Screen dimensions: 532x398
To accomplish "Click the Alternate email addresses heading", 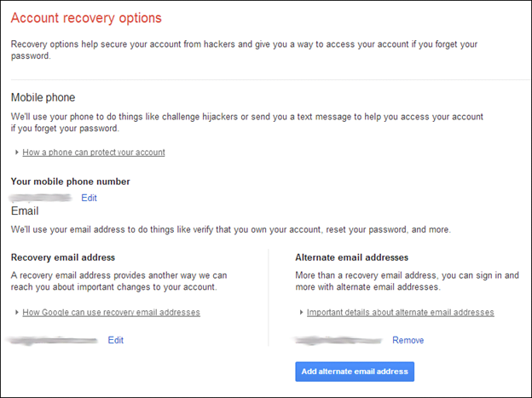I will coord(351,257).
